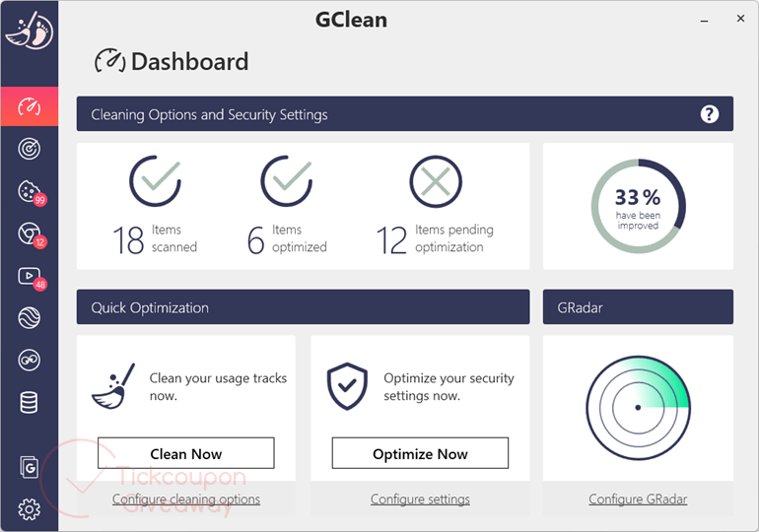This screenshot has height=532, width=759.
Task: Open the settings gear icon
Action: point(29,509)
